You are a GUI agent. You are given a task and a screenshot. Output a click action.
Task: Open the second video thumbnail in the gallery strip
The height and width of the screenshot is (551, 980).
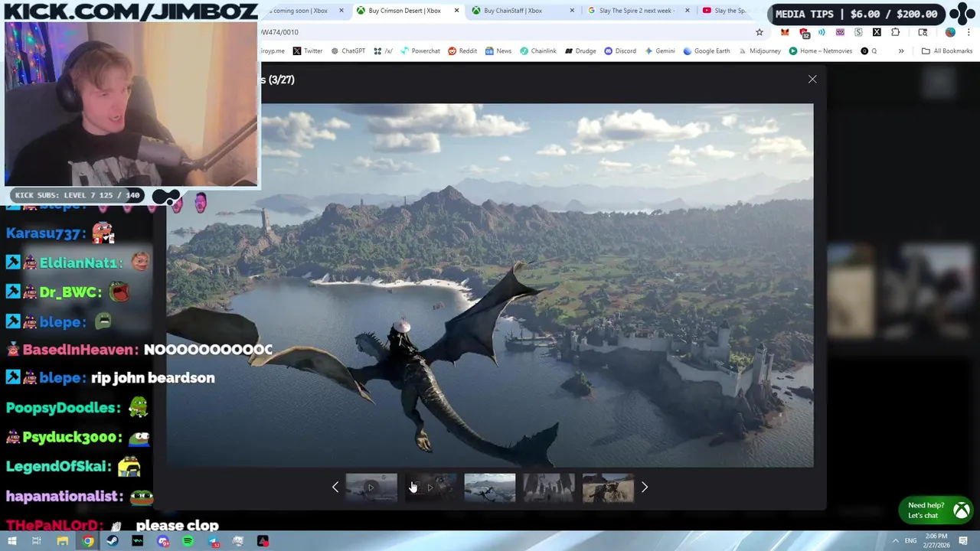click(430, 487)
